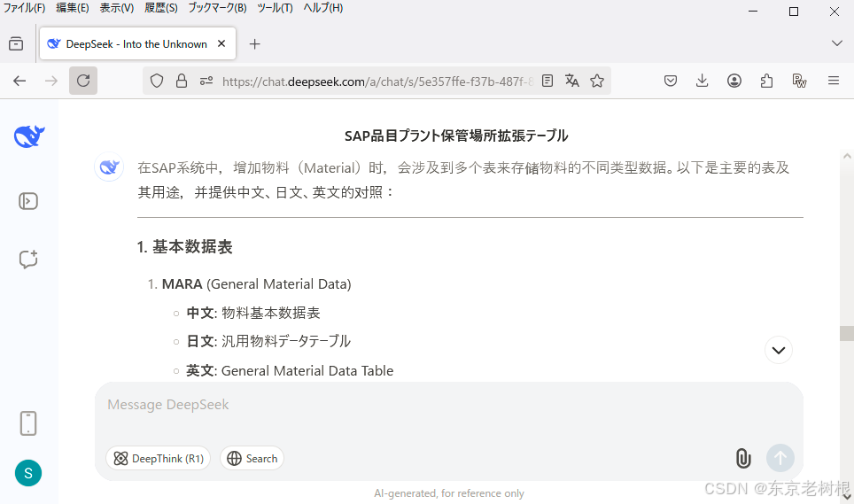Open the ヘルプ(H) menu

pos(323,8)
